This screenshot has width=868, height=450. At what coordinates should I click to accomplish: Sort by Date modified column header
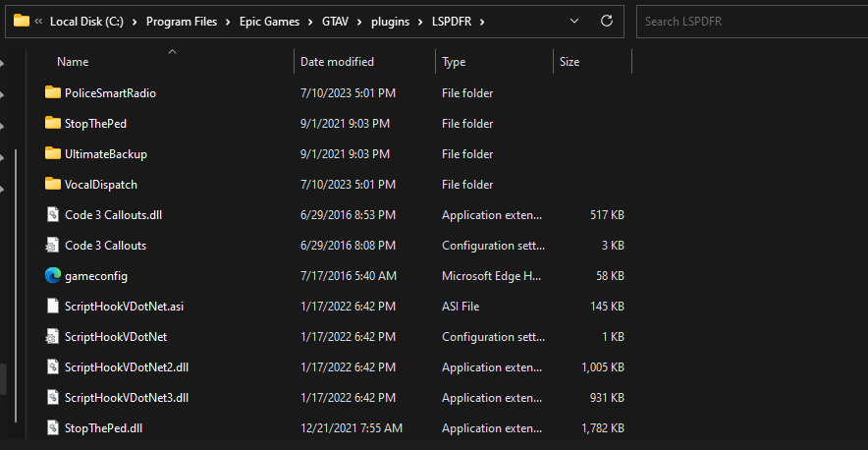tap(337, 62)
